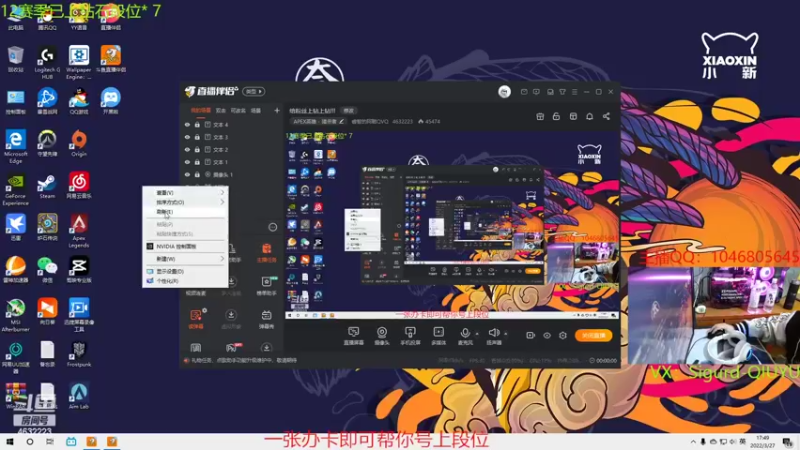Add a multimedia source (多媒体)
The height and width of the screenshot is (450, 800).
point(438,336)
